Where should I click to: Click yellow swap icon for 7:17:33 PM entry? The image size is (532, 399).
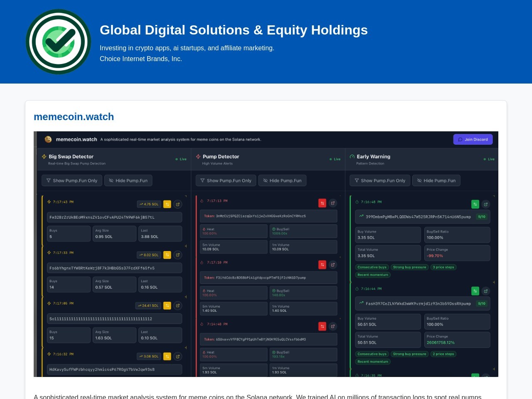click(167, 255)
